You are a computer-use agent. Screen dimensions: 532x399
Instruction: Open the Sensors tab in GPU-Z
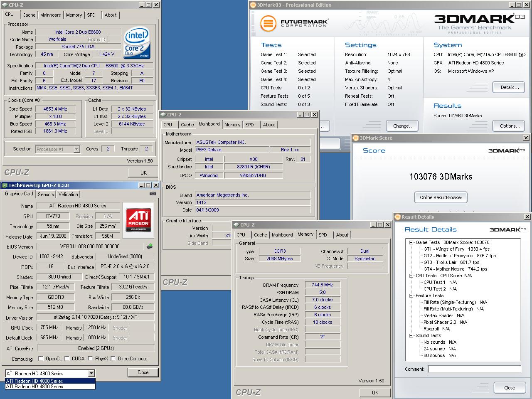point(46,195)
